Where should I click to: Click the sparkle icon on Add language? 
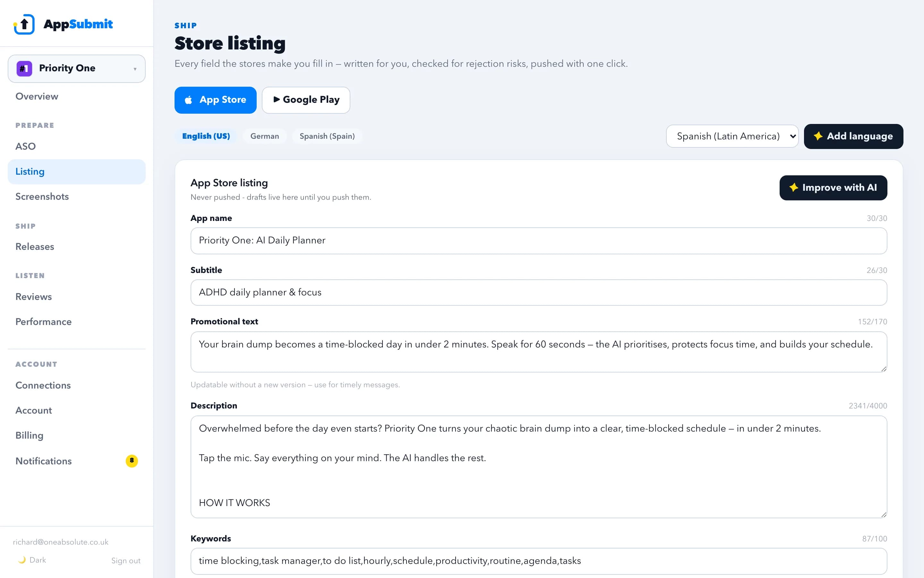(x=818, y=136)
